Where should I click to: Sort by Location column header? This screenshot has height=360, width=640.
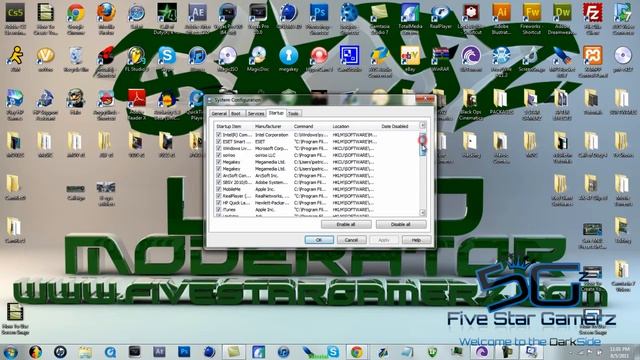355,126
